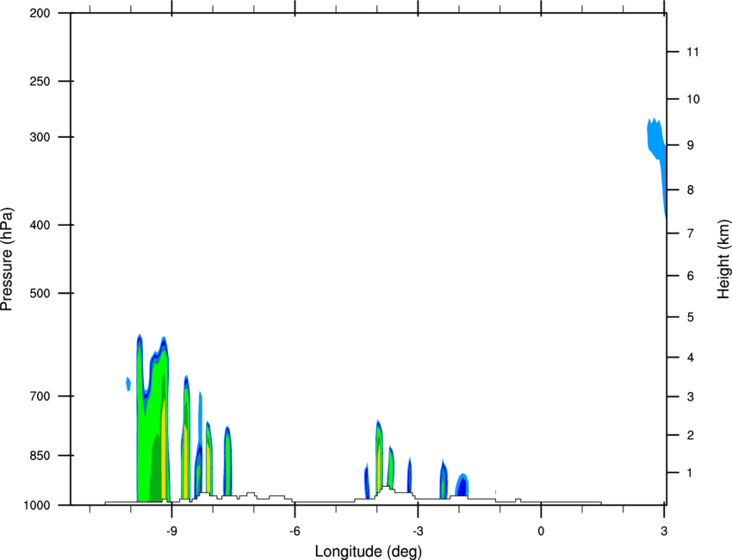Click the 1 km height label
Viewport: 732px width, 560px height.
(690, 473)
